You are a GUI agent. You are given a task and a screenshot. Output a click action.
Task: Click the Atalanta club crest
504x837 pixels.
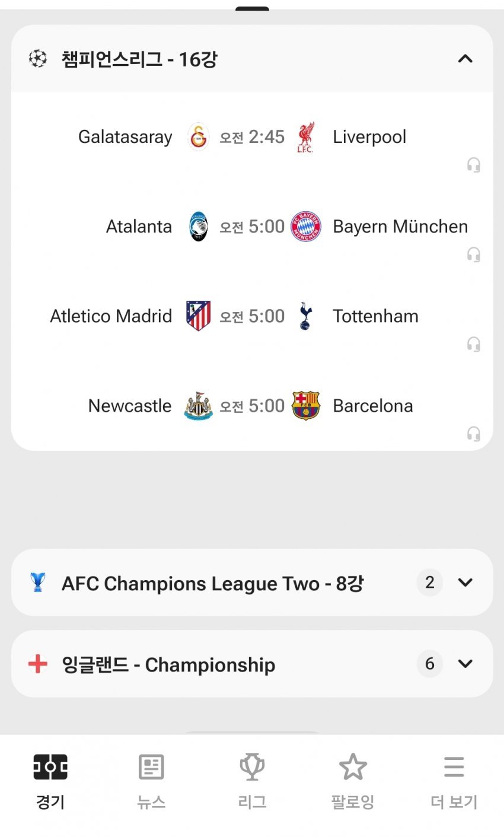pyautogui.click(x=199, y=227)
